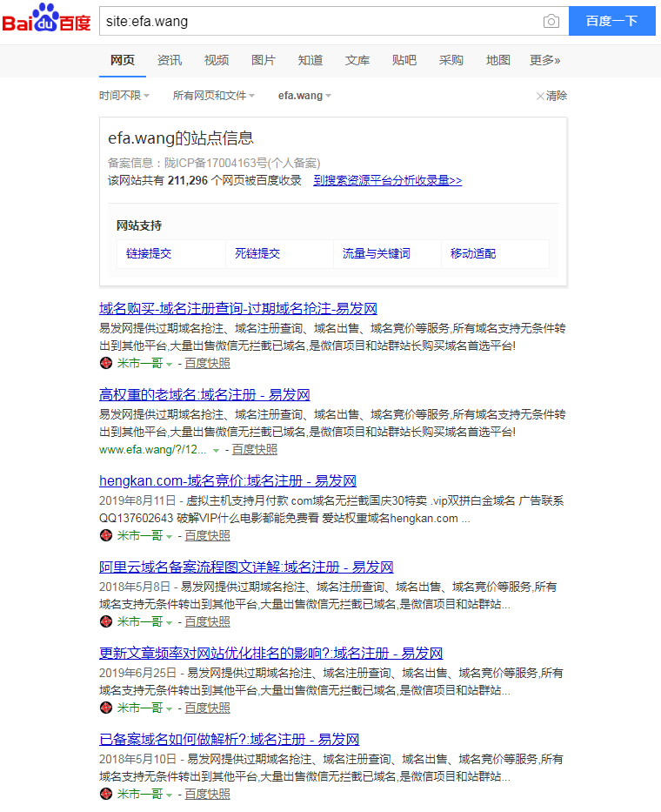The height and width of the screenshot is (812, 661).
Task: Click 米市一哥 source under 已备案域名 result
Action: 140,794
